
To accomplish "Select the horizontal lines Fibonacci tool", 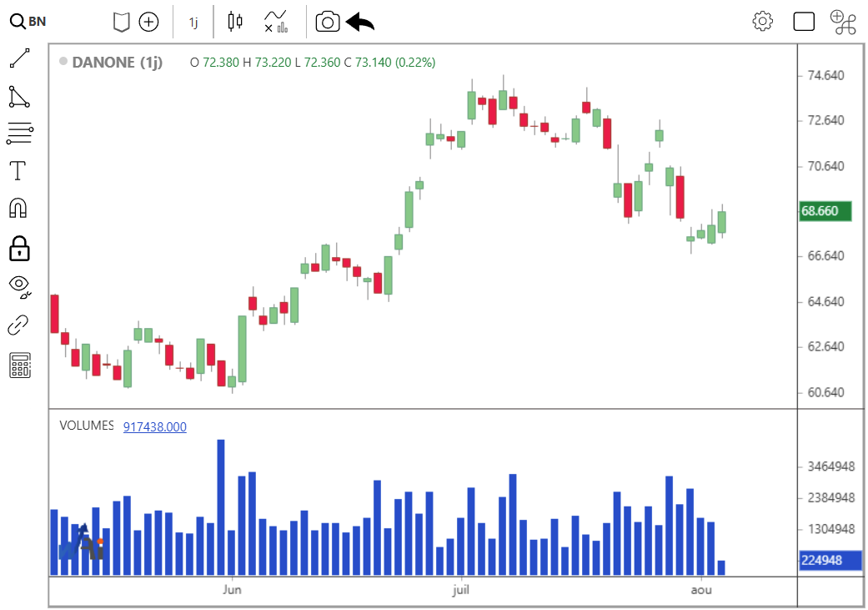I will pyautogui.click(x=19, y=134).
